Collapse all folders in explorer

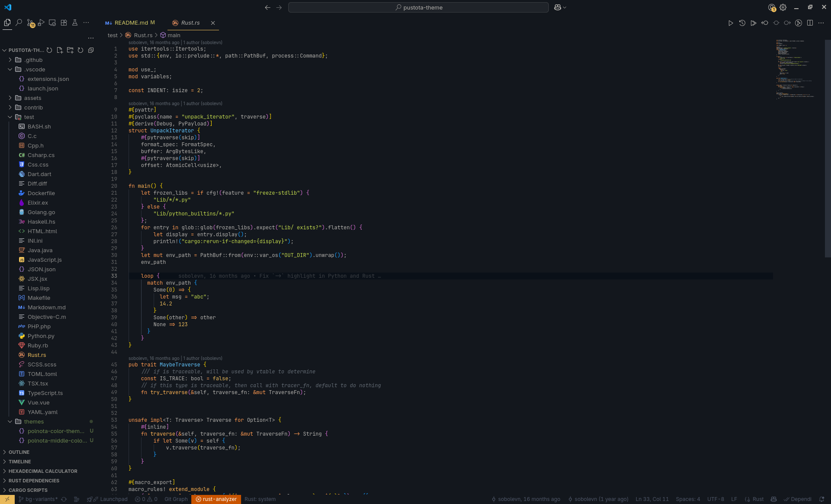[x=91, y=50]
